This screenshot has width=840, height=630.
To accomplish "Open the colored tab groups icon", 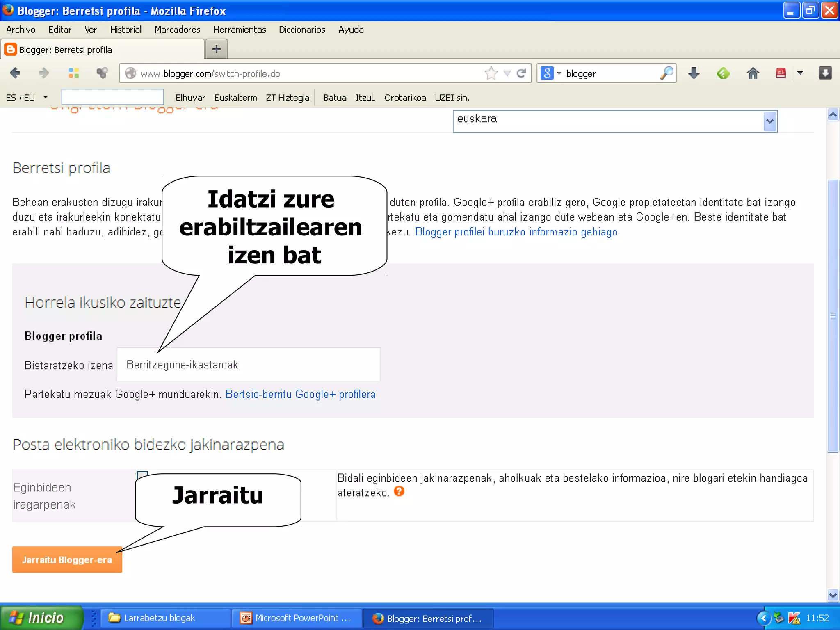I will [74, 73].
